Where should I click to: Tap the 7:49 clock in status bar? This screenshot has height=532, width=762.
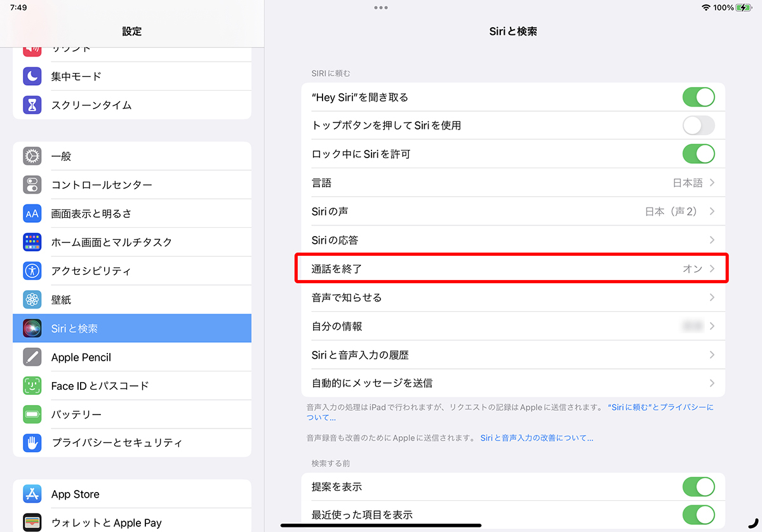click(x=18, y=8)
